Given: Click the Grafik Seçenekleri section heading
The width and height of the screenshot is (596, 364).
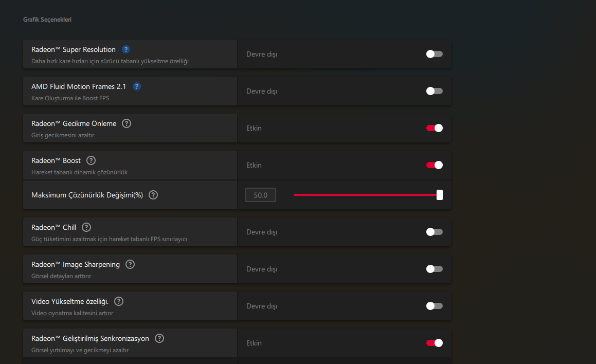Looking at the screenshot, I should (47, 20).
